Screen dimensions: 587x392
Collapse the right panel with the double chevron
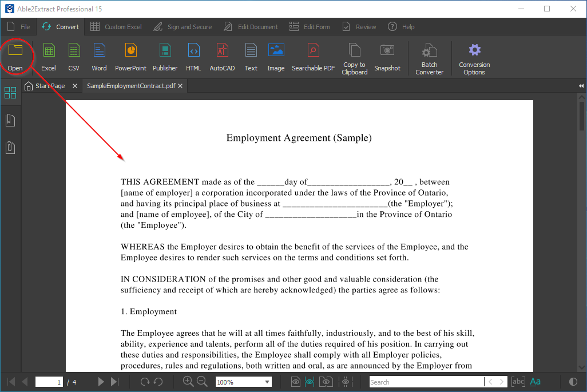click(581, 85)
